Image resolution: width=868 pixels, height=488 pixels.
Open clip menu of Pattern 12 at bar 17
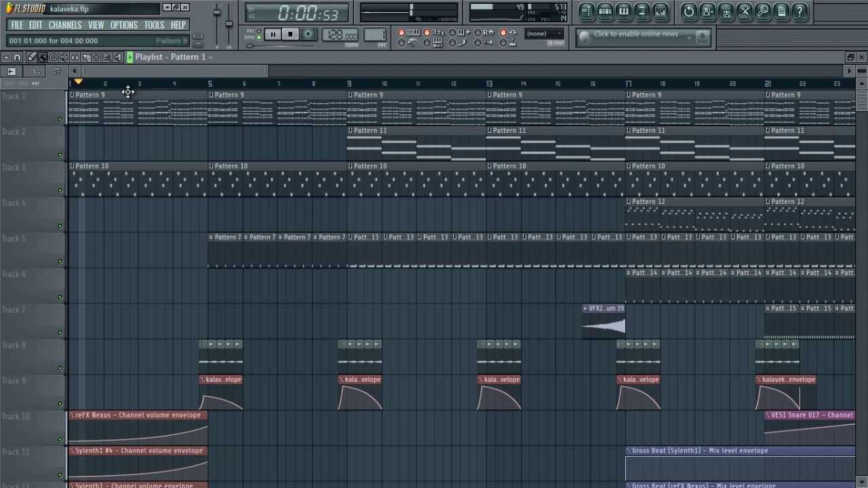pyautogui.click(x=629, y=201)
